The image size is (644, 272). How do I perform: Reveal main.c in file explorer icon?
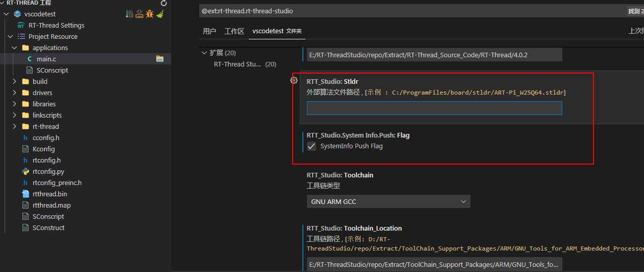pyautogui.click(x=160, y=59)
